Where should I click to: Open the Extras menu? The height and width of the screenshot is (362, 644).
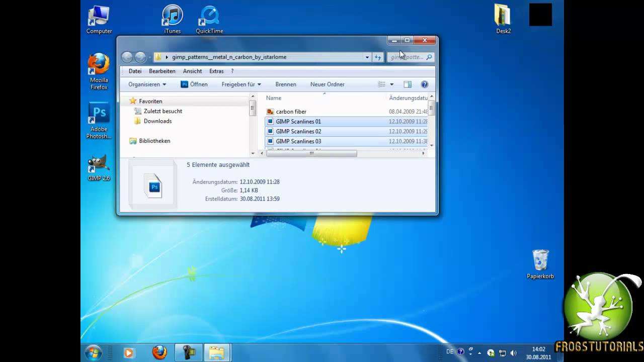click(216, 71)
